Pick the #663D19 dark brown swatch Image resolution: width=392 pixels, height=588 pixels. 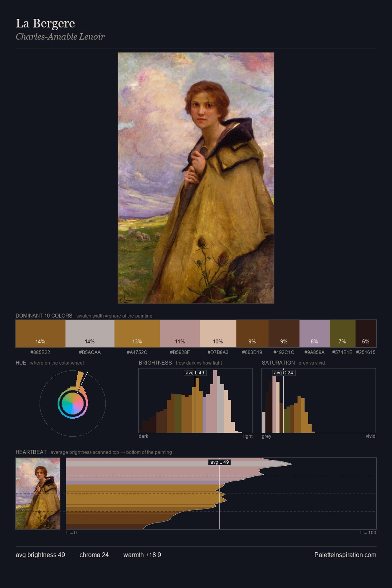click(252, 334)
